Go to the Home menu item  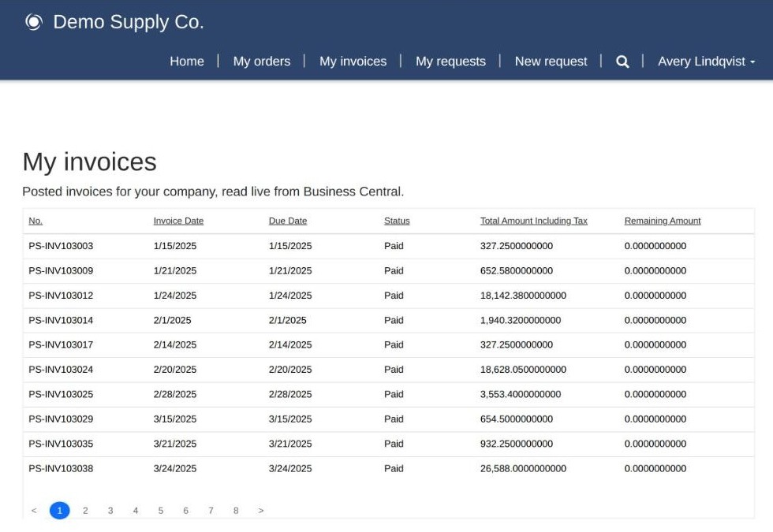187,61
